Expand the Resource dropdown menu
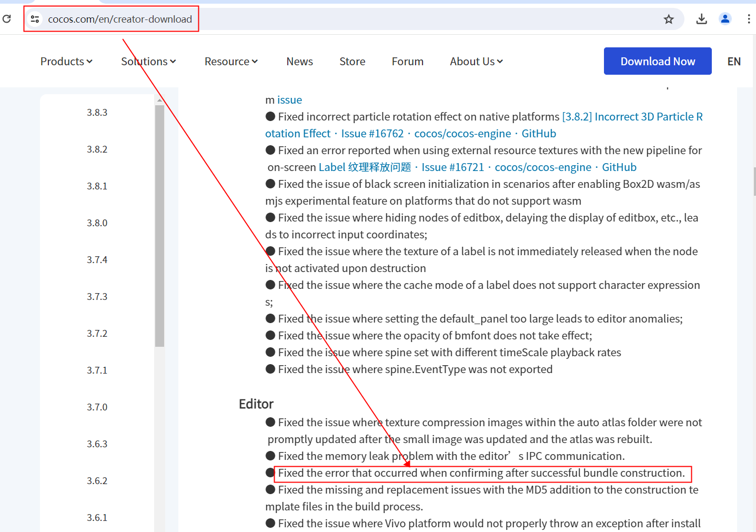Screen dimensions: 756x532 click(231, 62)
